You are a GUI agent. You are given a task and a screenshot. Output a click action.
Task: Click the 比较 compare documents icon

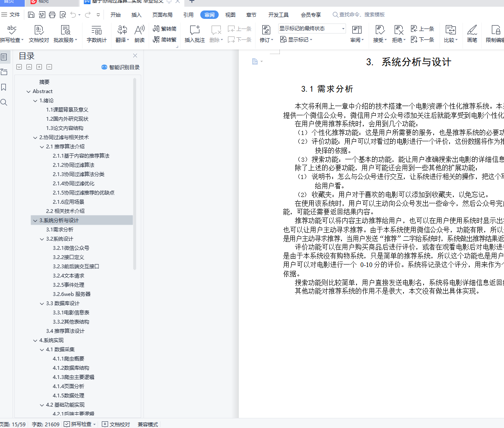[450, 34]
